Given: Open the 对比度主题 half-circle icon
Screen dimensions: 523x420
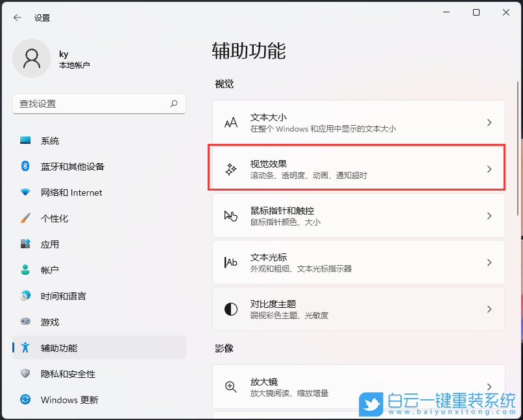Looking at the screenshot, I should [230, 309].
